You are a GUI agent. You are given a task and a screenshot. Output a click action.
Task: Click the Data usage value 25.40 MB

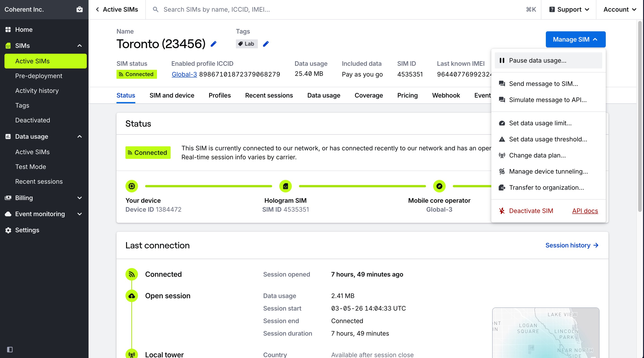pyautogui.click(x=309, y=74)
